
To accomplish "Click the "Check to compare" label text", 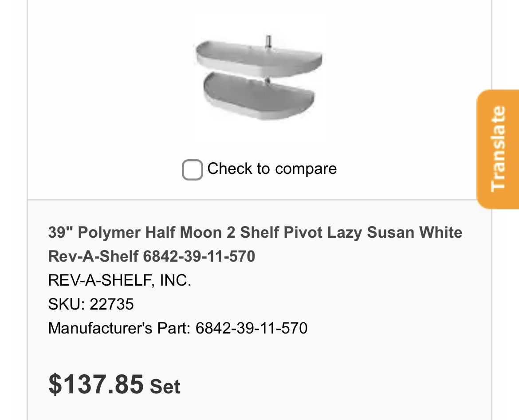I will click(x=271, y=169).
